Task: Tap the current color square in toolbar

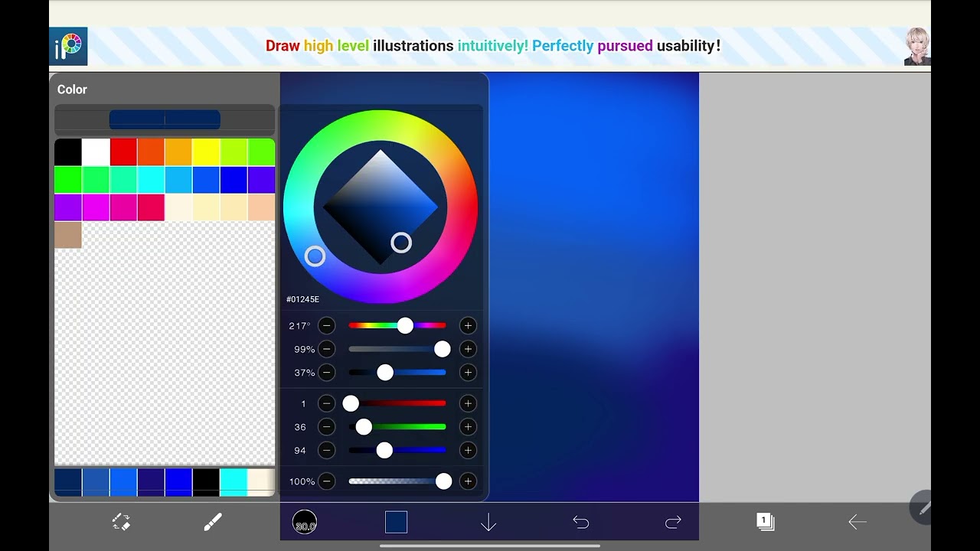Action: 396,522
